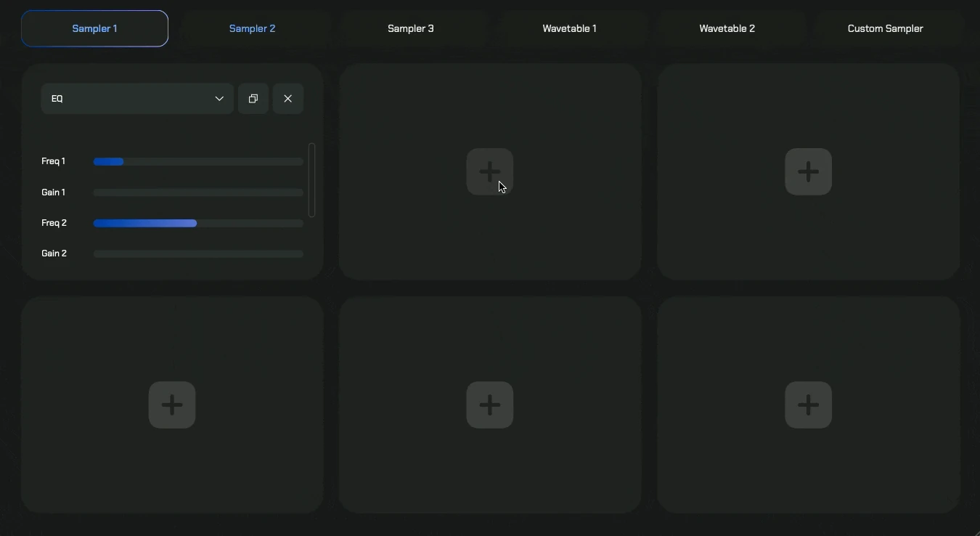Click the EQ parameter list scrollbar
The image size is (980, 536).
click(312, 180)
